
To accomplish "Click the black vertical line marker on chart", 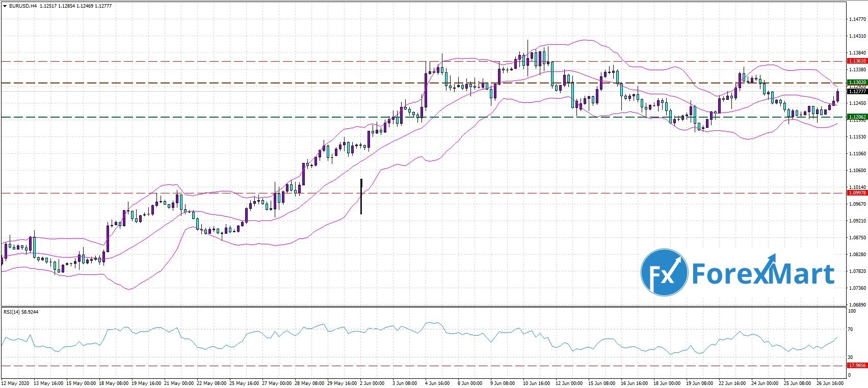I will 361,196.
